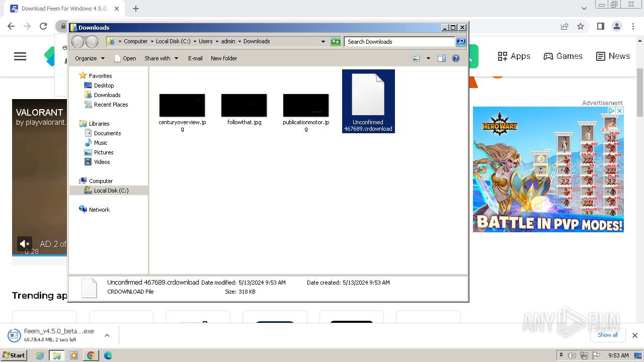Open the Explorer help icon
644x362 pixels.
(456, 58)
